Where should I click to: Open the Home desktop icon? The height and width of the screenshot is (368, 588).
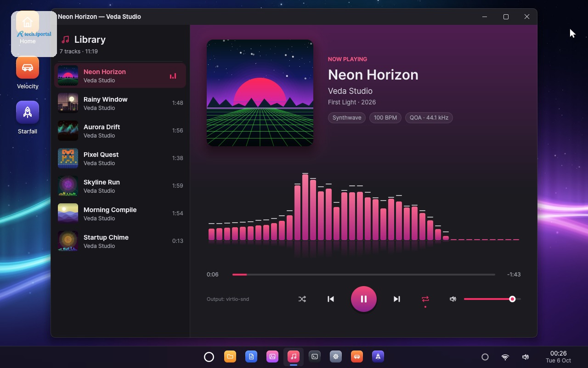[x=28, y=29]
